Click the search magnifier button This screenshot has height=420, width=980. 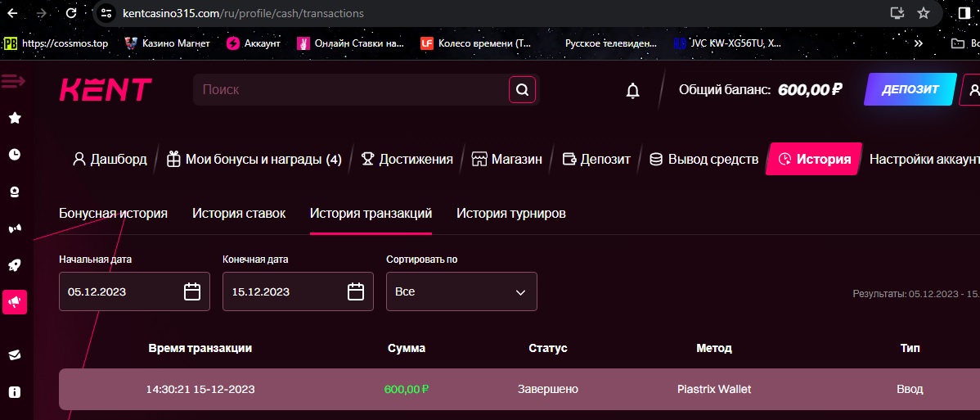522,89
